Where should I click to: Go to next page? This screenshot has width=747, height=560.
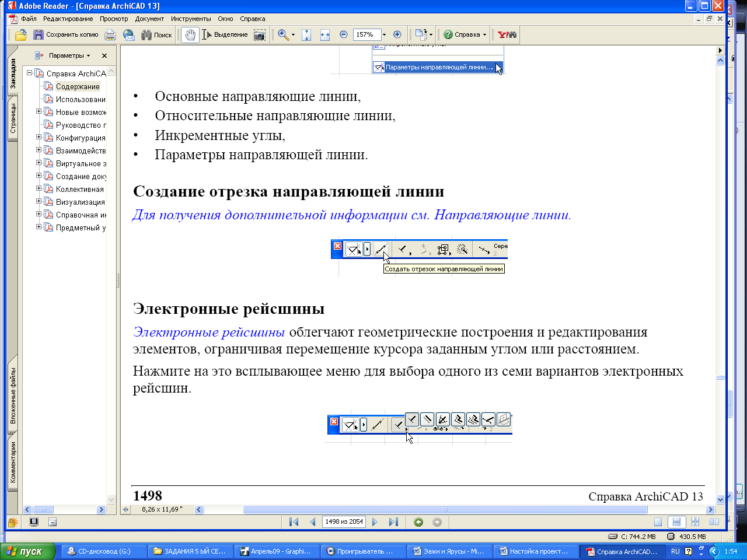pos(375,522)
